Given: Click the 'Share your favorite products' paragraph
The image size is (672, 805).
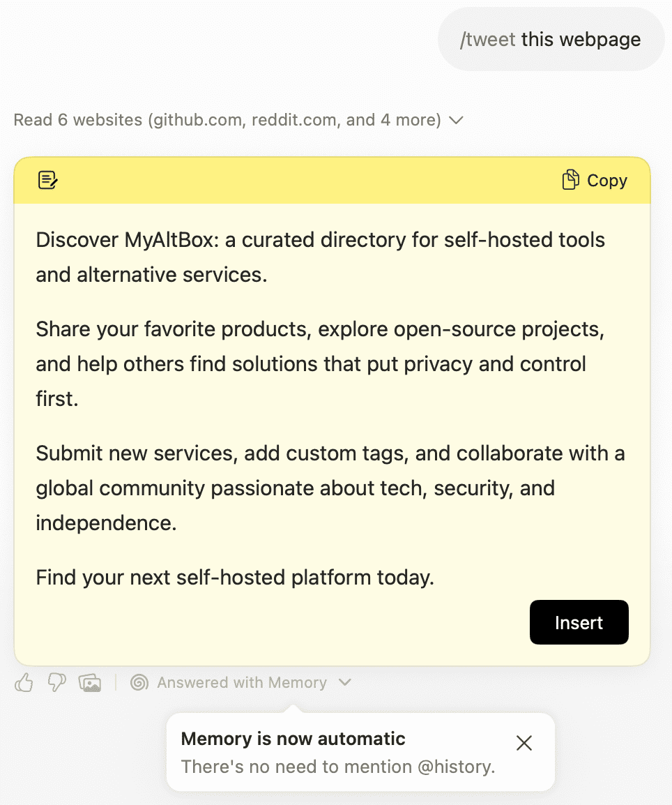Looking at the screenshot, I should point(320,364).
